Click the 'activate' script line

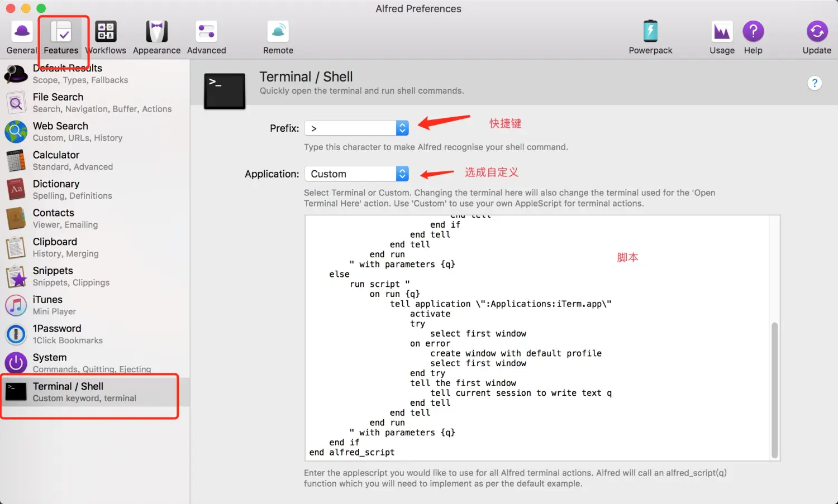click(430, 314)
